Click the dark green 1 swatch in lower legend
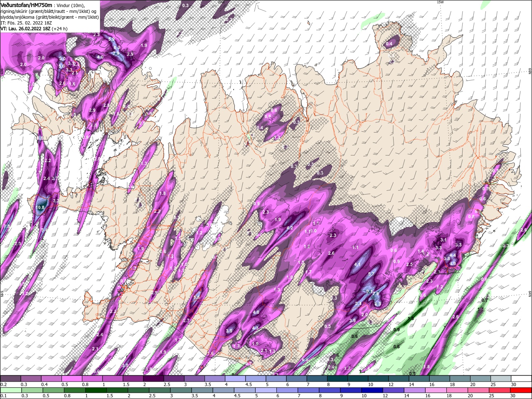 click(96, 390)
